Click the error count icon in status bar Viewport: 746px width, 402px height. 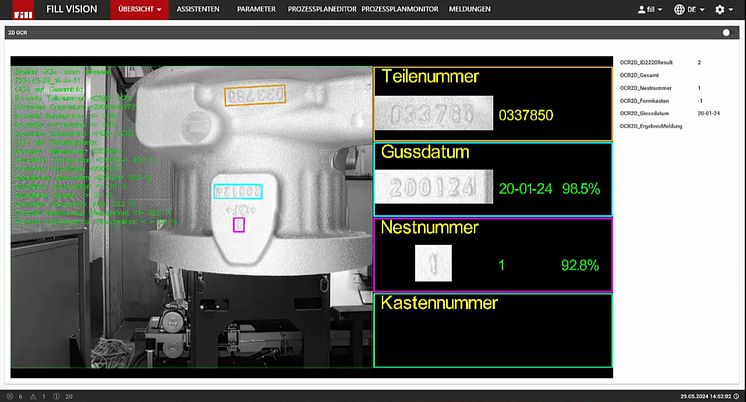(8, 396)
